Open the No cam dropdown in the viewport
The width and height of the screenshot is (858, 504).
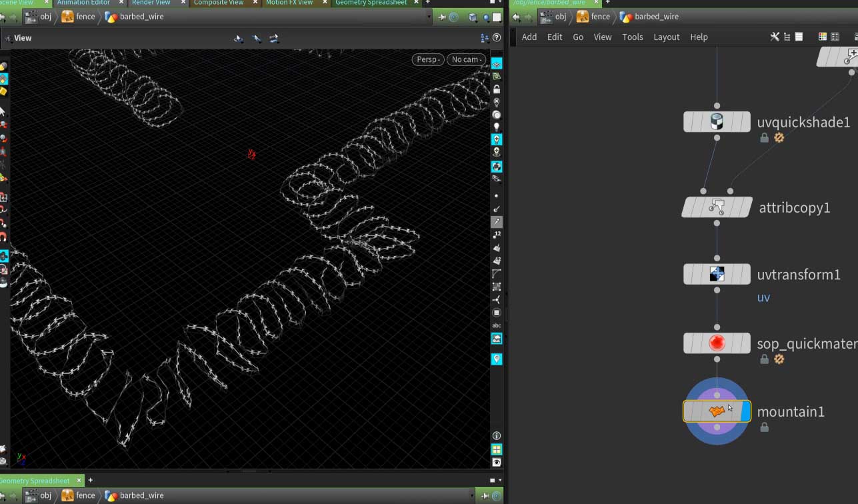tap(466, 59)
